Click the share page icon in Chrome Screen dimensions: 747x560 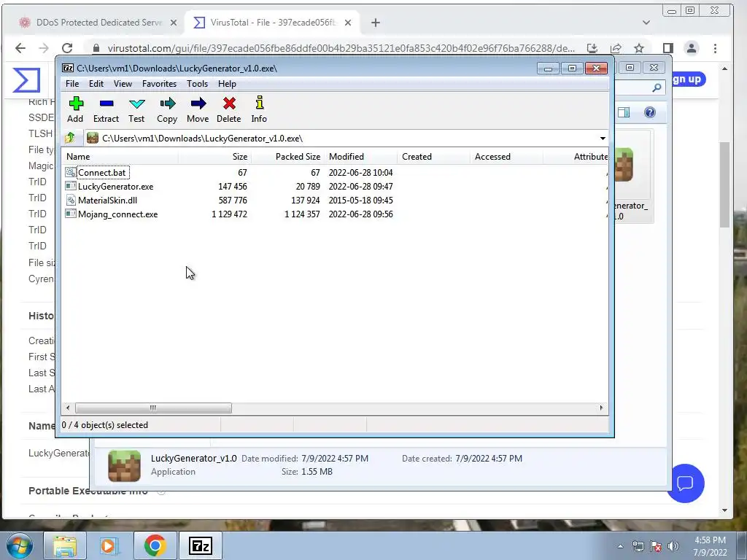tap(616, 48)
